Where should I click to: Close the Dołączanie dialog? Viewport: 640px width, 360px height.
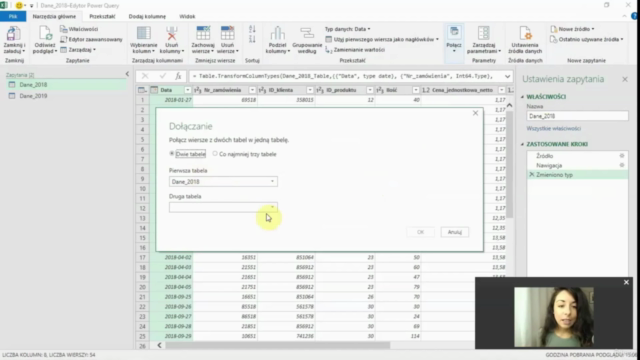(475, 113)
